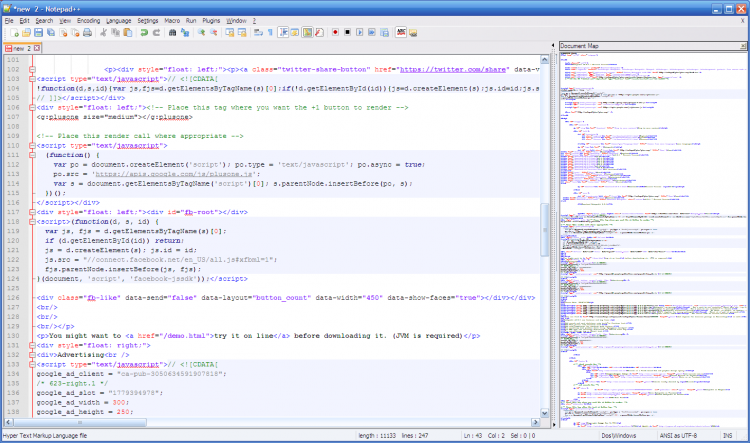Click the Undo arrow icon
Image resolution: width=750 pixels, height=443 pixels.
(144, 32)
